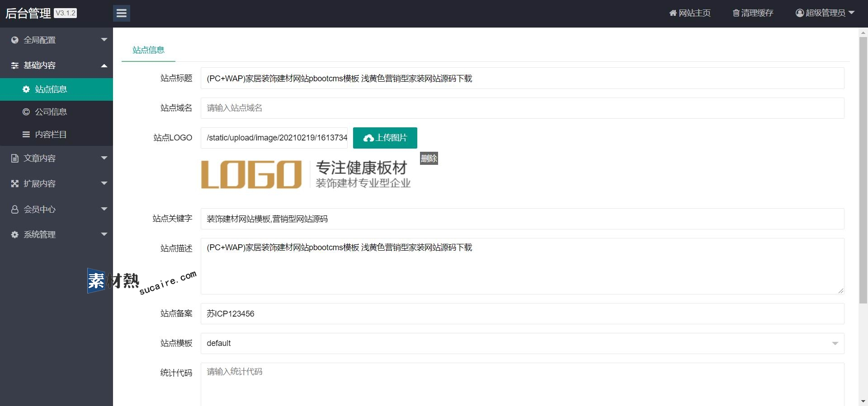Viewport: 868px width, 406px height.
Task: Focus the 站点关键字 input field
Action: pos(522,219)
